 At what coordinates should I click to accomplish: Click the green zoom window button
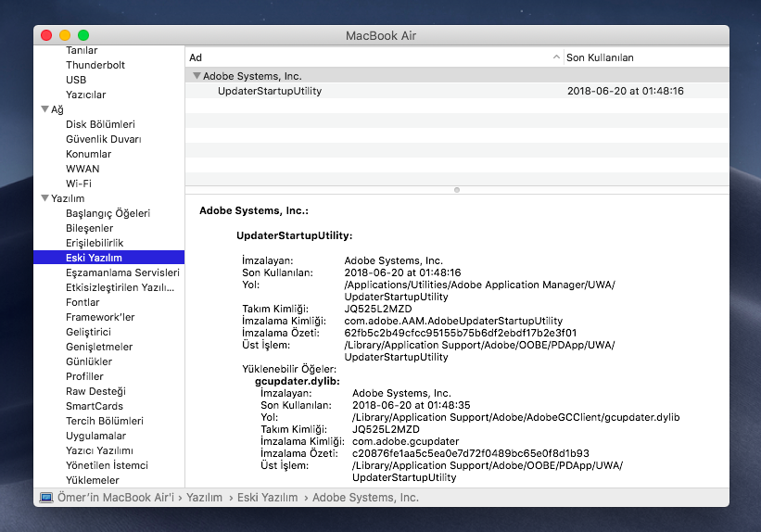(83, 35)
